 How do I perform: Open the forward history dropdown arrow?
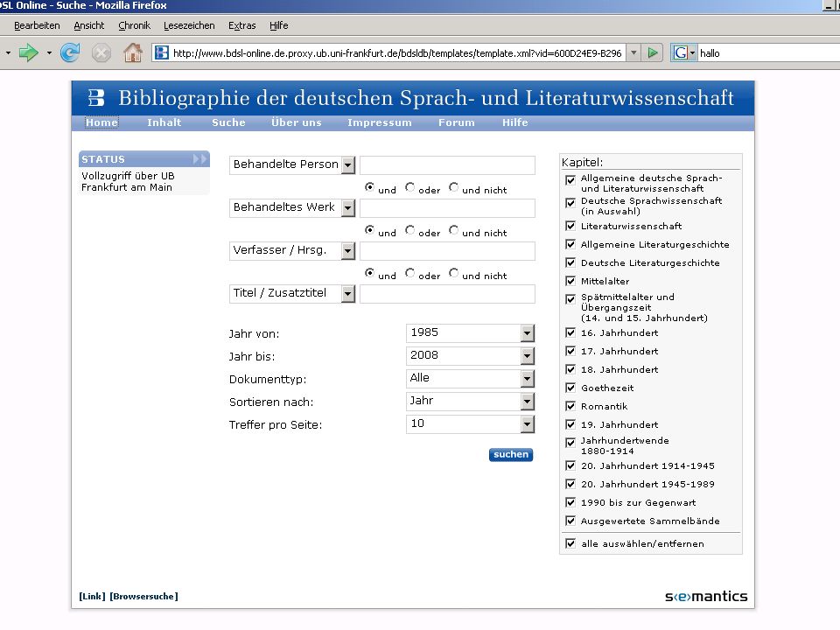point(49,53)
